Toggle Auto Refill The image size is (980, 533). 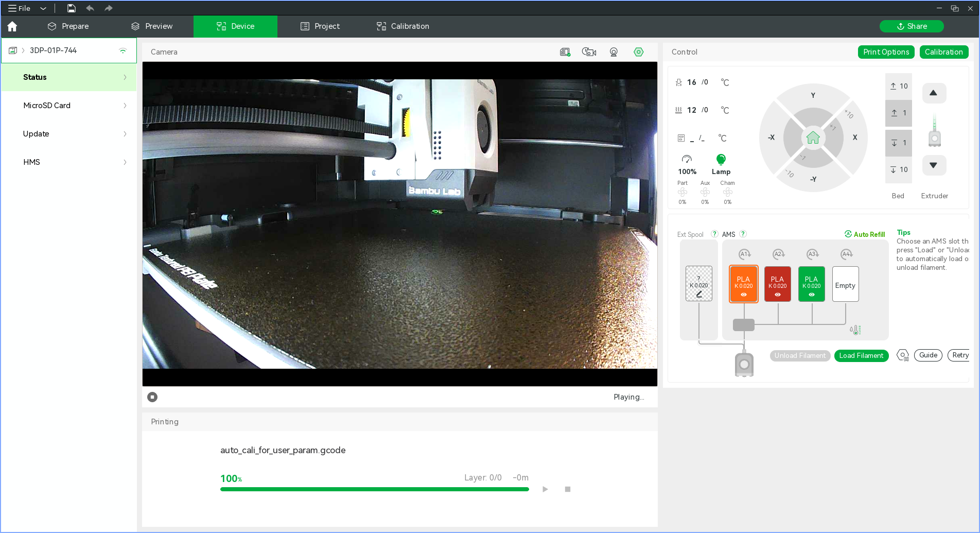[x=865, y=234]
